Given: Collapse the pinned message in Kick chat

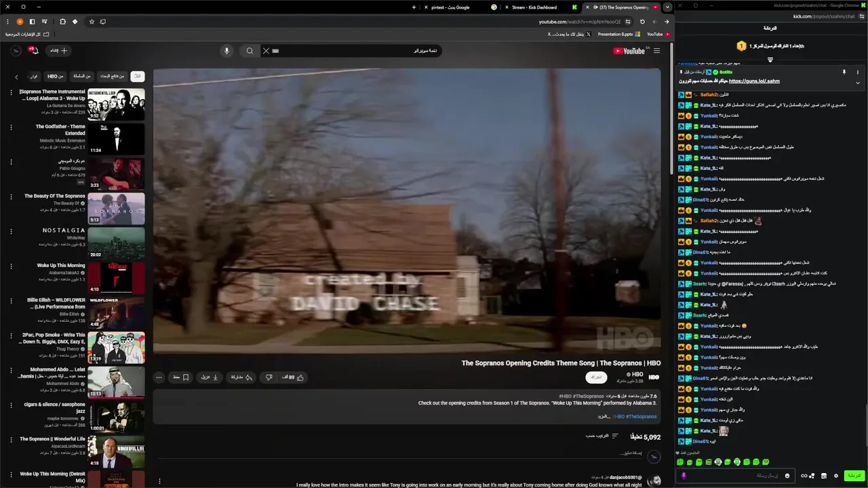Looking at the screenshot, I should pos(857,83).
